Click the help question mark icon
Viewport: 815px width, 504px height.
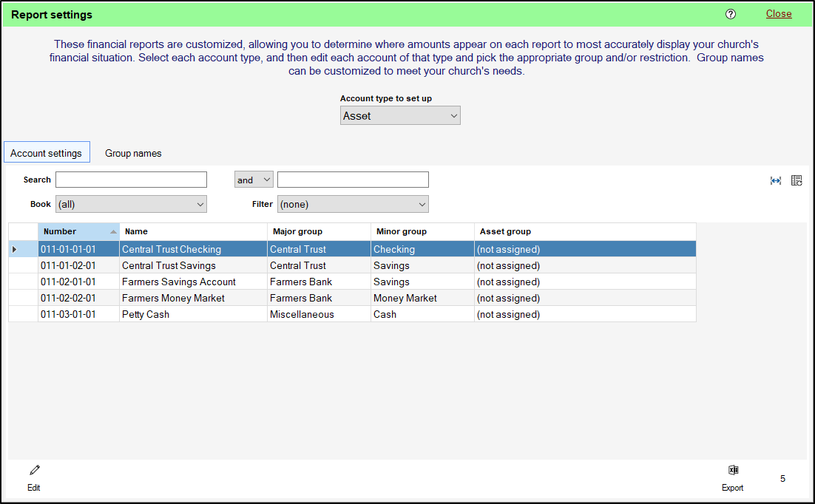731,14
